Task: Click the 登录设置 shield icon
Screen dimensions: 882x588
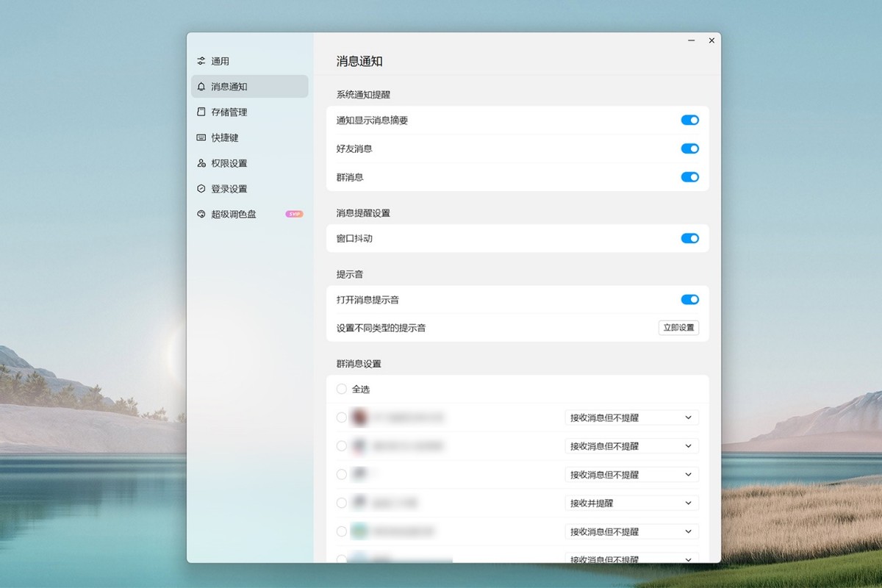Action: (x=201, y=188)
